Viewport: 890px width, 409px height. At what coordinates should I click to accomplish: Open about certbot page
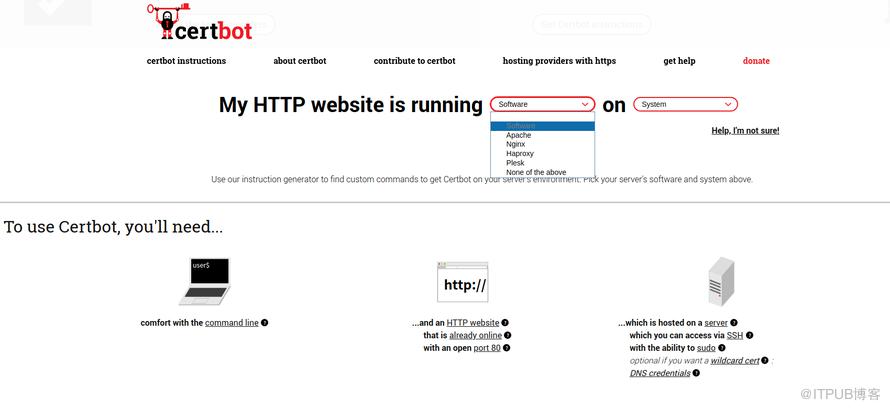click(x=300, y=61)
